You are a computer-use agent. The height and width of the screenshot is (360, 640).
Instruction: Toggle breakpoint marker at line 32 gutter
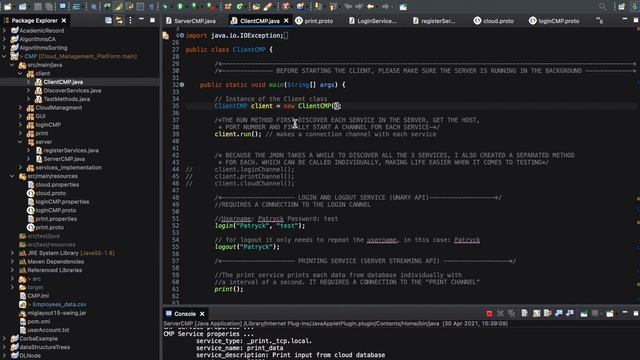point(182,85)
